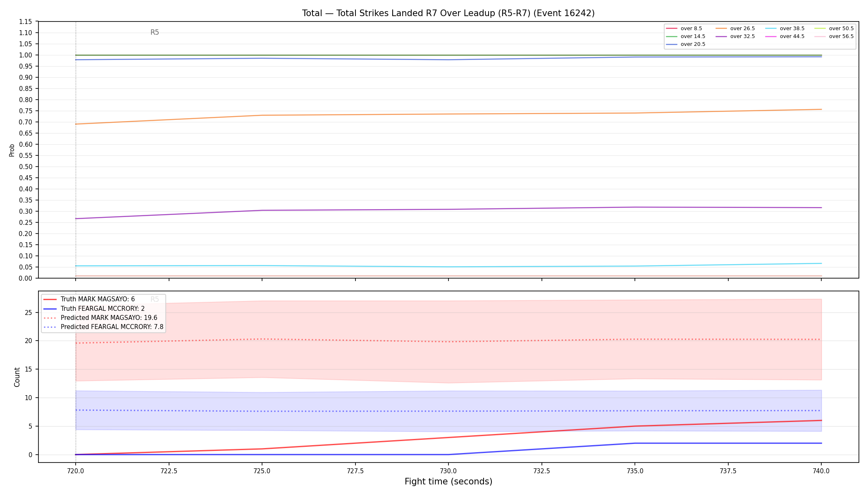Click the 'over 26.5' legend entry

[x=735, y=29]
